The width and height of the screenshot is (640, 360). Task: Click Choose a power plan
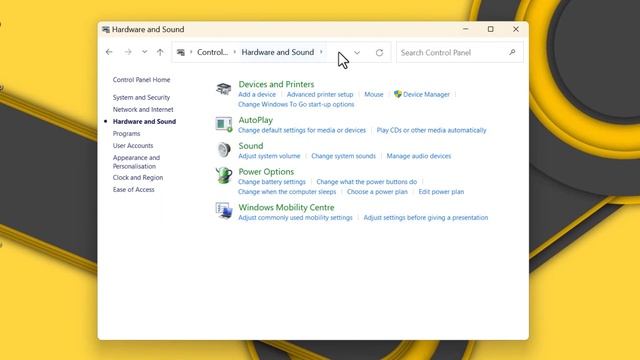coord(377,191)
